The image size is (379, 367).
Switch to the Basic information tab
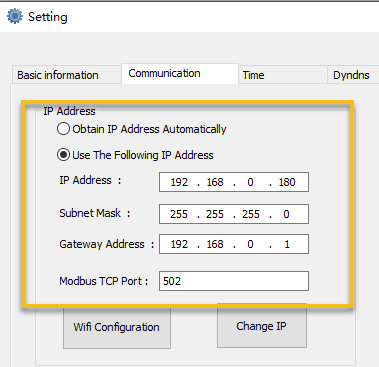tap(67, 75)
